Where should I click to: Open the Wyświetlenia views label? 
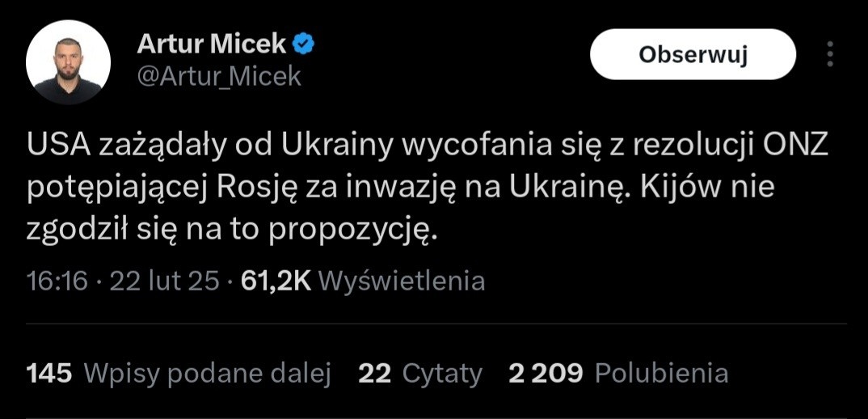[x=402, y=281]
